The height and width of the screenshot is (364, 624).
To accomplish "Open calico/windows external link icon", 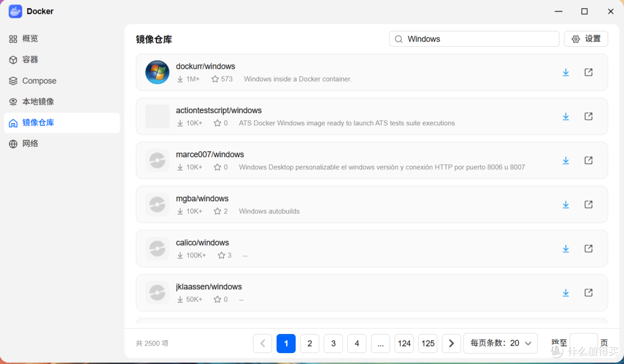I will (588, 248).
